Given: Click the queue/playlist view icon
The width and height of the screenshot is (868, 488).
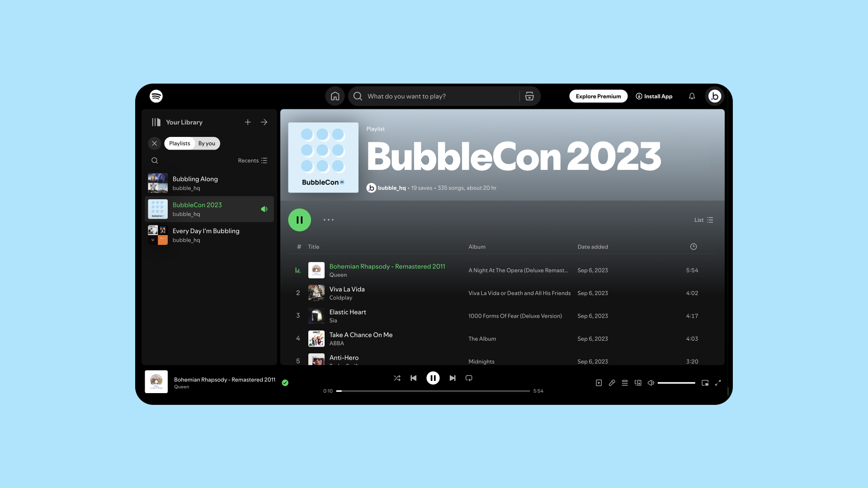Looking at the screenshot, I should [x=625, y=383].
